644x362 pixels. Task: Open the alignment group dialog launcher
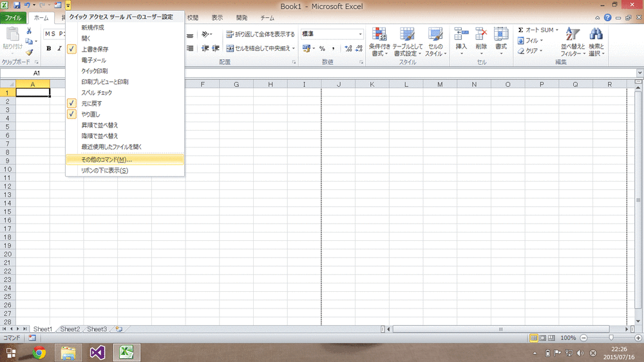tap(294, 62)
